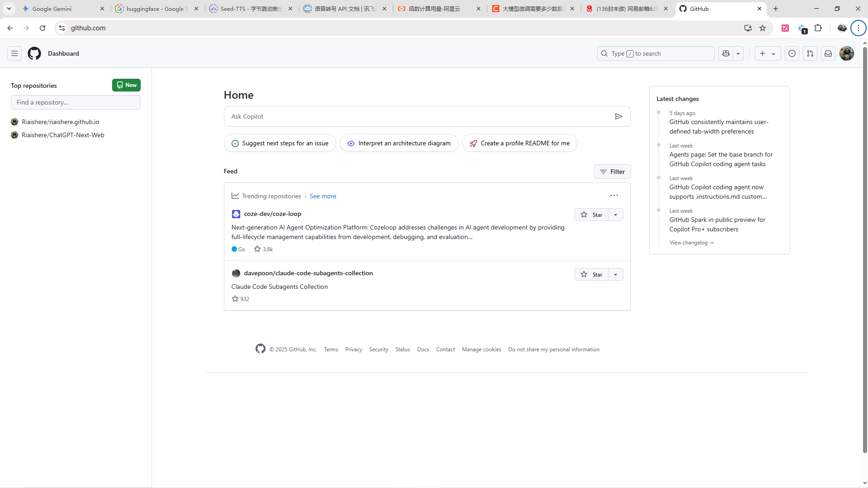868x488 pixels.
Task: Open Riaishere/ChatGPT-Next-Web repository
Action: click(63, 135)
